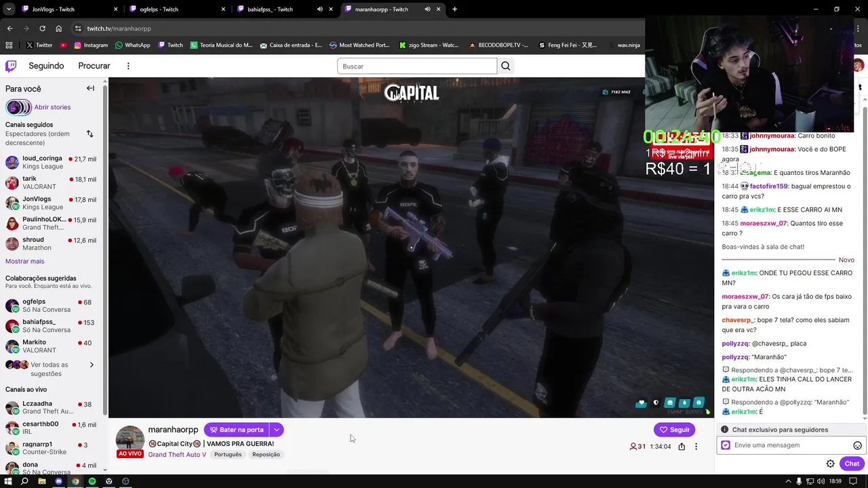The height and width of the screenshot is (488, 868).
Task: Open raqnarrp1 Counter-Strike channel
Action: tap(51, 448)
